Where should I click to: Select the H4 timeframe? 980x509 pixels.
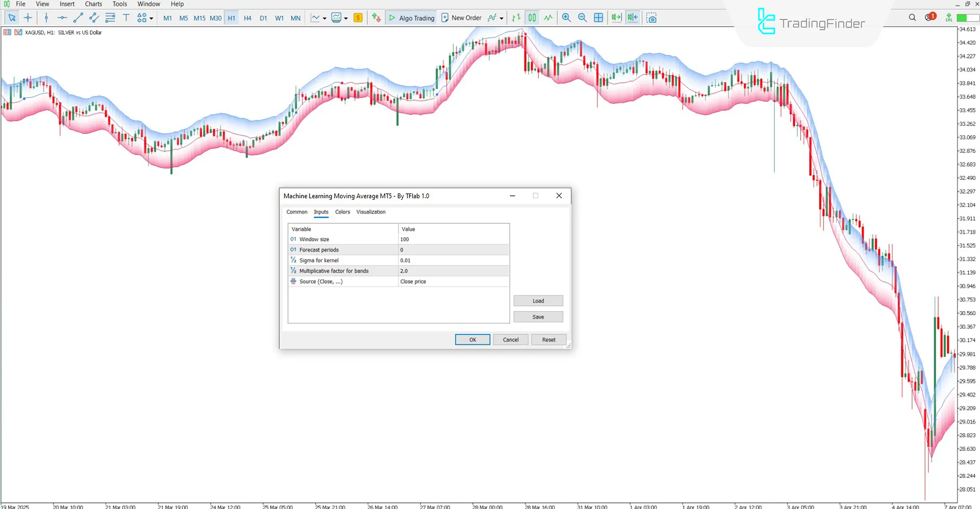(x=247, y=17)
